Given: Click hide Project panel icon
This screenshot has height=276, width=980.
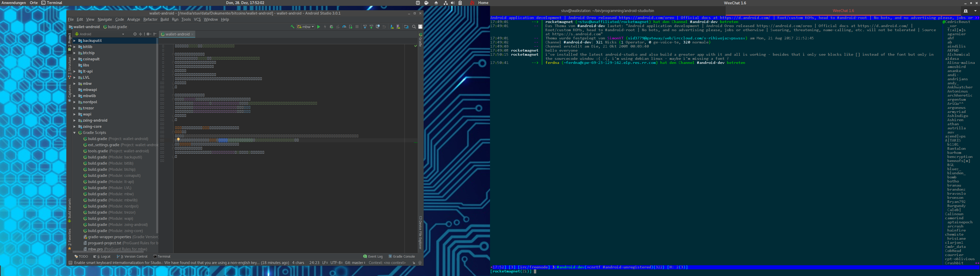Looking at the screenshot, I should tap(155, 34).
